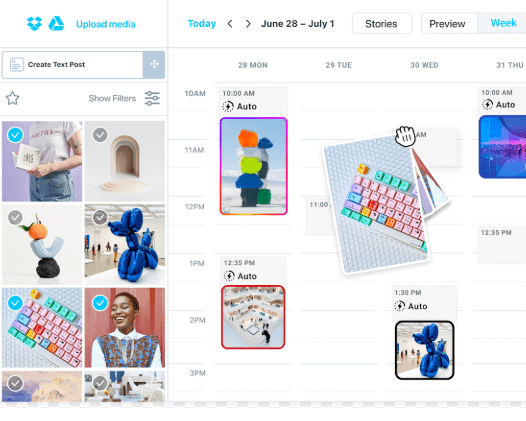Image resolution: width=526 pixels, height=421 pixels.
Task: Switch to the Week view tab
Action: point(503,23)
